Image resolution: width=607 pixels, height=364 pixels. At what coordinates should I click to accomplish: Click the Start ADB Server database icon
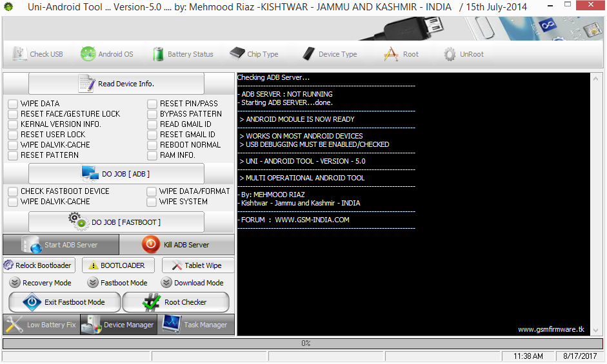click(x=32, y=244)
